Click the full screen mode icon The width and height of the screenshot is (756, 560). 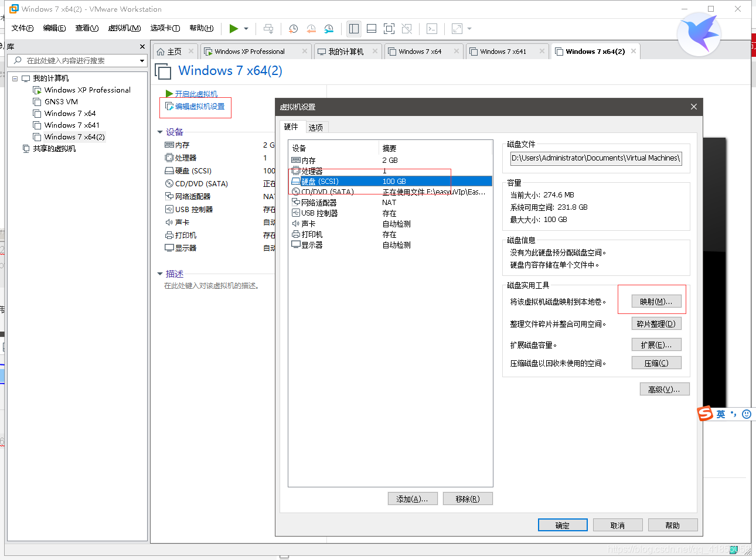tap(389, 28)
